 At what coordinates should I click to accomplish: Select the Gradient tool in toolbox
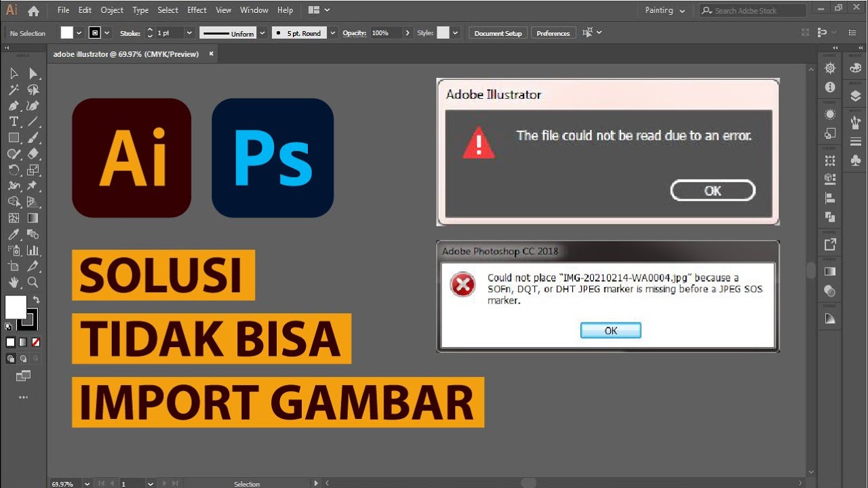tap(33, 218)
